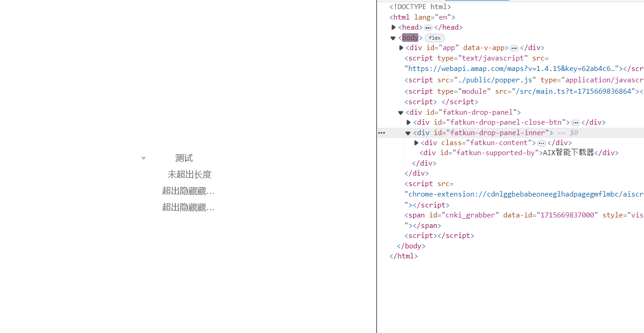Expand the fatkun-content div triangle
This screenshot has width=644, height=333.
tap(416, 143)
